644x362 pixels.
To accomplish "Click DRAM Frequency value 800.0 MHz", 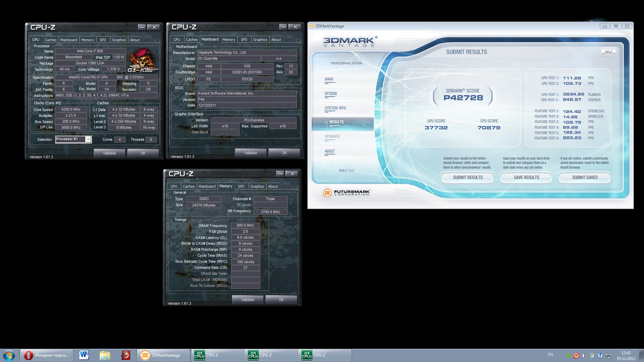I will pyautogui.click(x=245, y=226).
